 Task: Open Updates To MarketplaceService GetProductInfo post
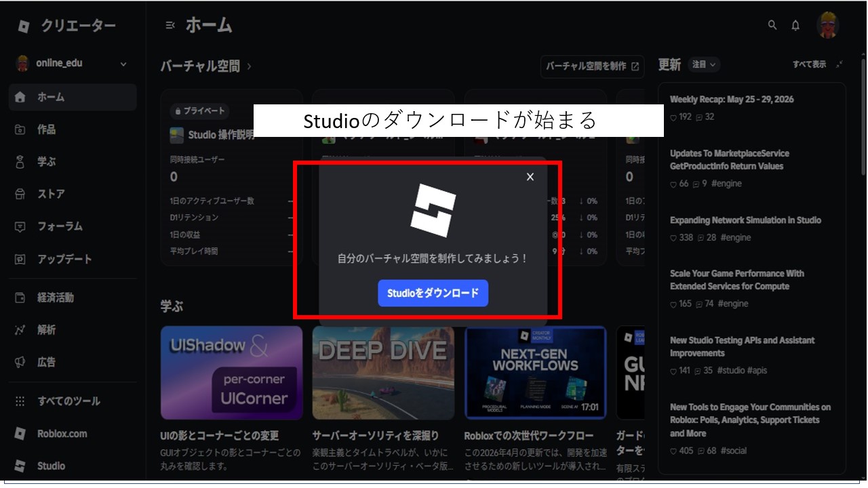(730, 160)
